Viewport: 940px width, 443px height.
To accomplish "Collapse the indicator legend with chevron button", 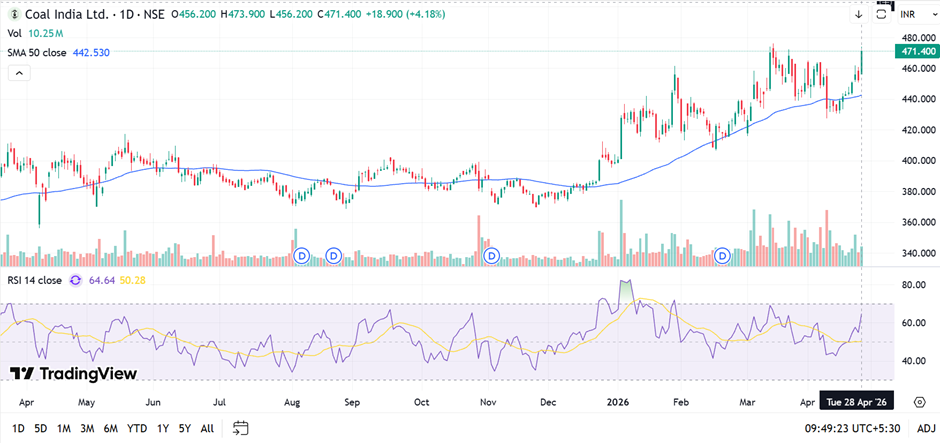I will coord(19,73).
